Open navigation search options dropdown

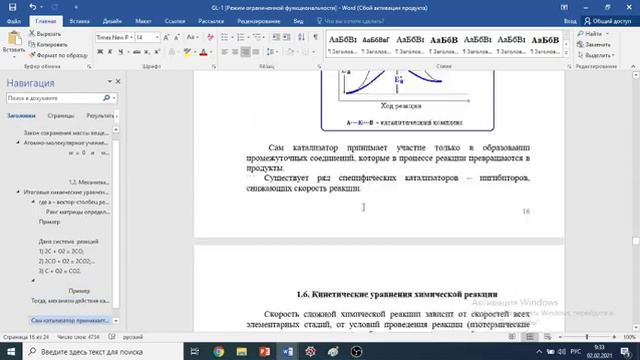[114, 98]
